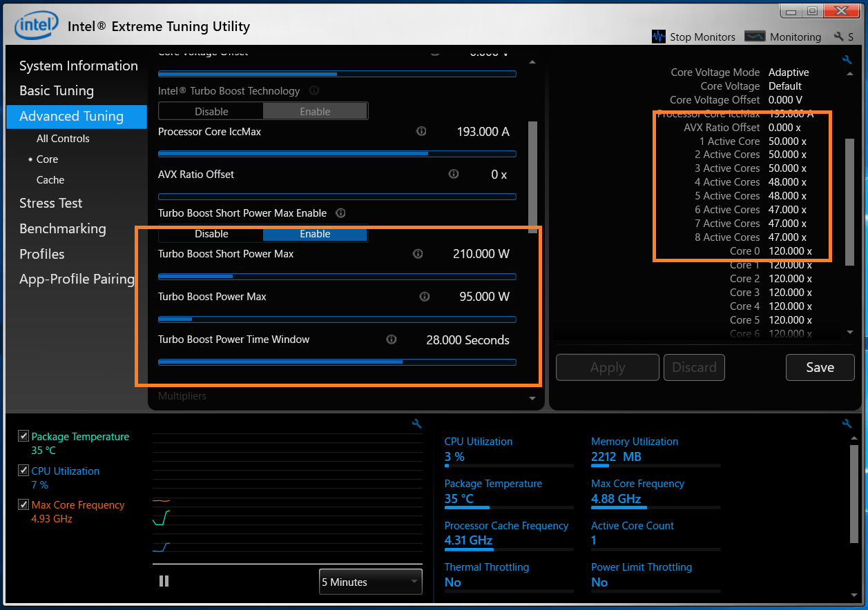Show info for Turbo Boost Power Time Window
Image resolution: width=868 pixels, height=610 pixels.
pyautogui.click(x=392, y=340)
